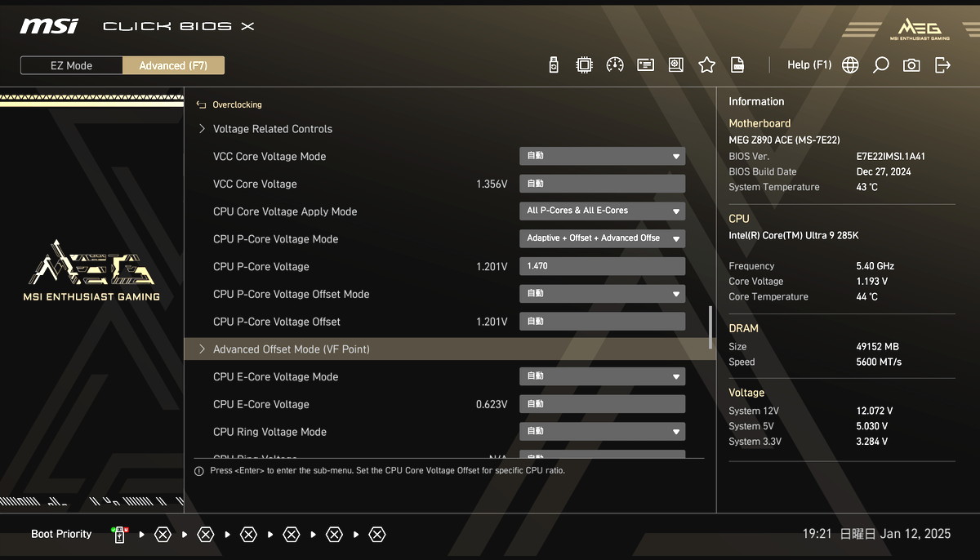
Task: Click the 5600 MT/s DRAM speed value
Action: tap(880, 362)
